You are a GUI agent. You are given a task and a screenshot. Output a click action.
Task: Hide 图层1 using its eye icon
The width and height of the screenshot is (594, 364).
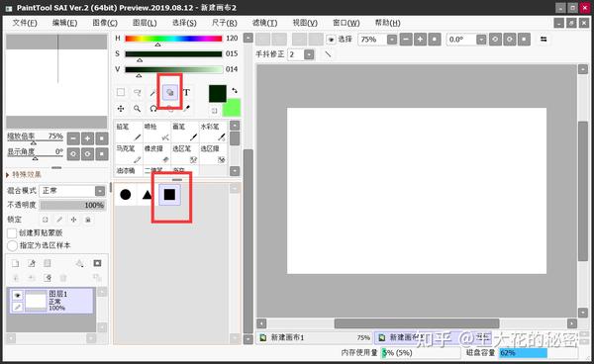[x=17, y=295]
